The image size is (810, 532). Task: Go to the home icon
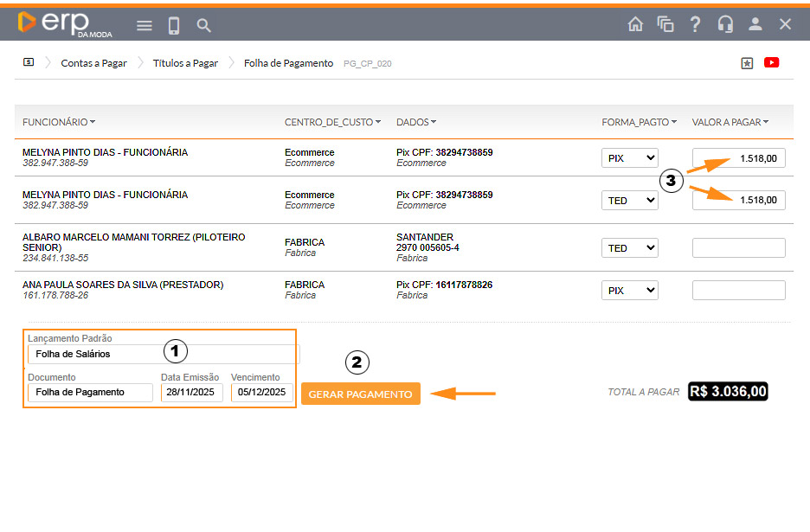click(x=635, y=24)
